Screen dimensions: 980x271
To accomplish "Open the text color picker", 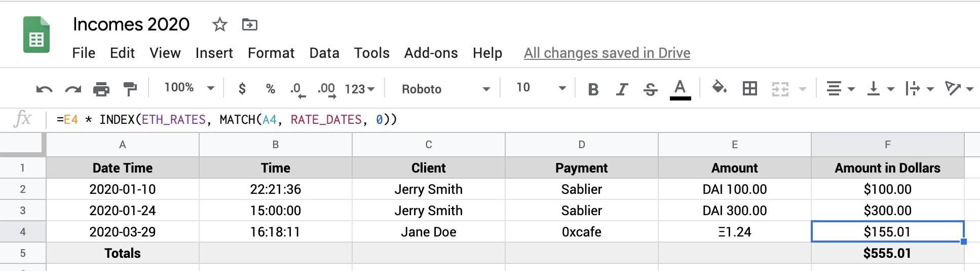I will coord(680,89).
